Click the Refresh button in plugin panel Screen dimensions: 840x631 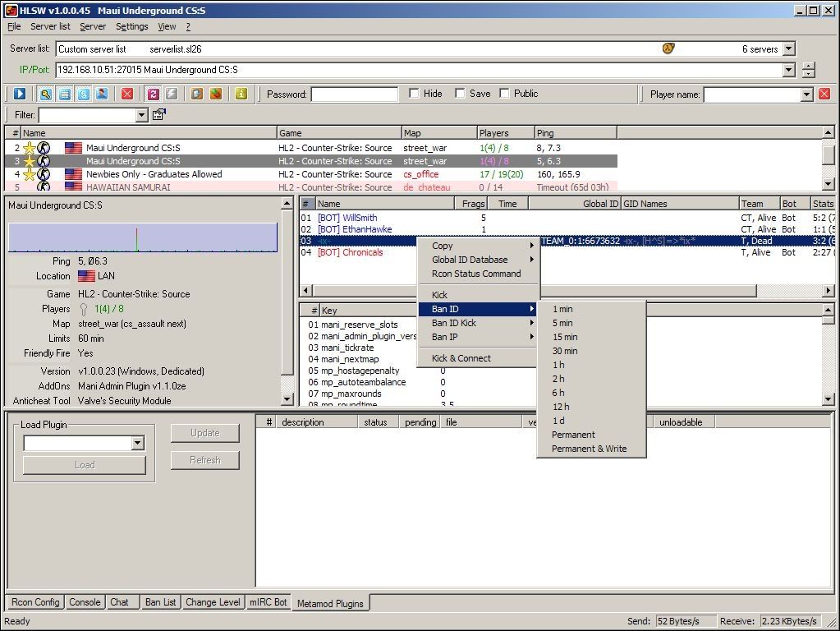(204, 460)
